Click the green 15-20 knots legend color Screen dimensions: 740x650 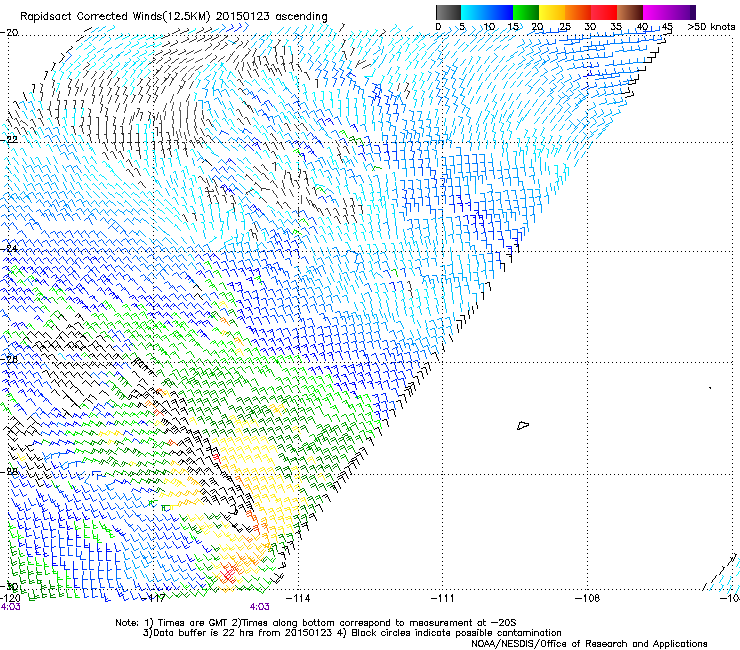526,12
